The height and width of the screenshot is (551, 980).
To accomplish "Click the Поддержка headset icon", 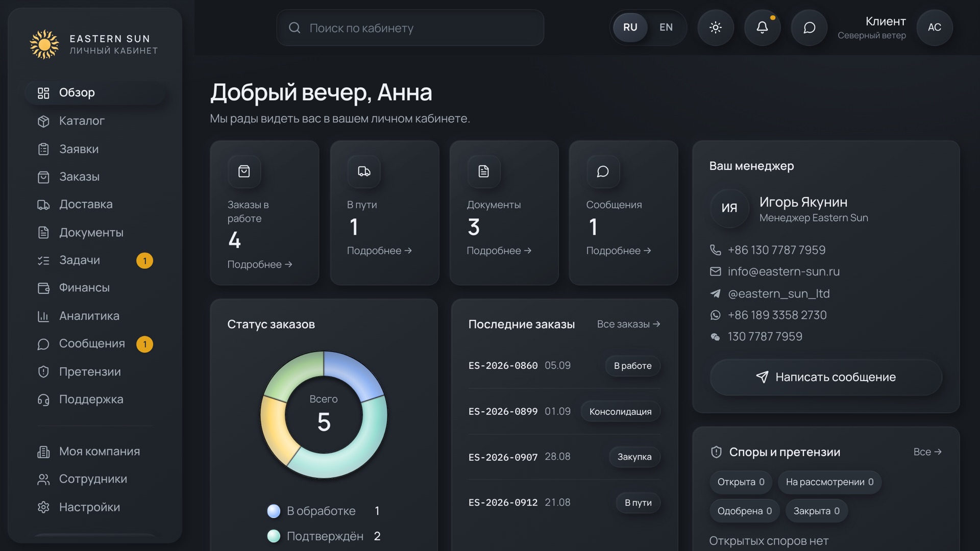I will 43,400.
